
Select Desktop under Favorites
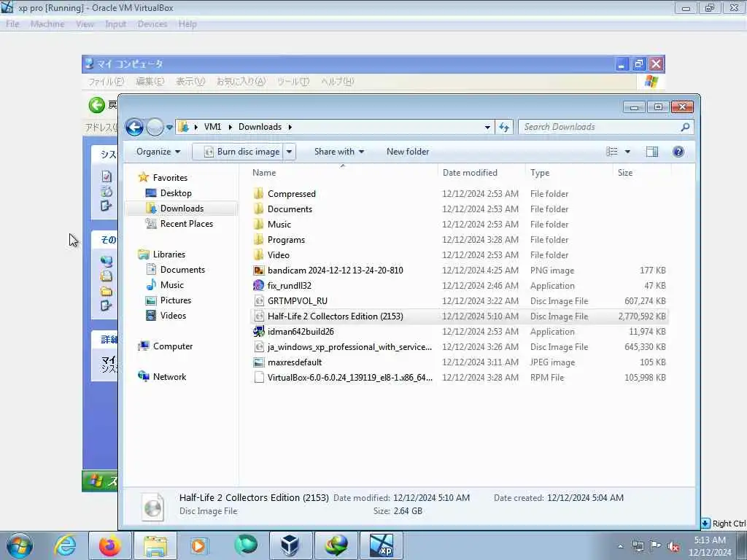click(x=176, y=192)
